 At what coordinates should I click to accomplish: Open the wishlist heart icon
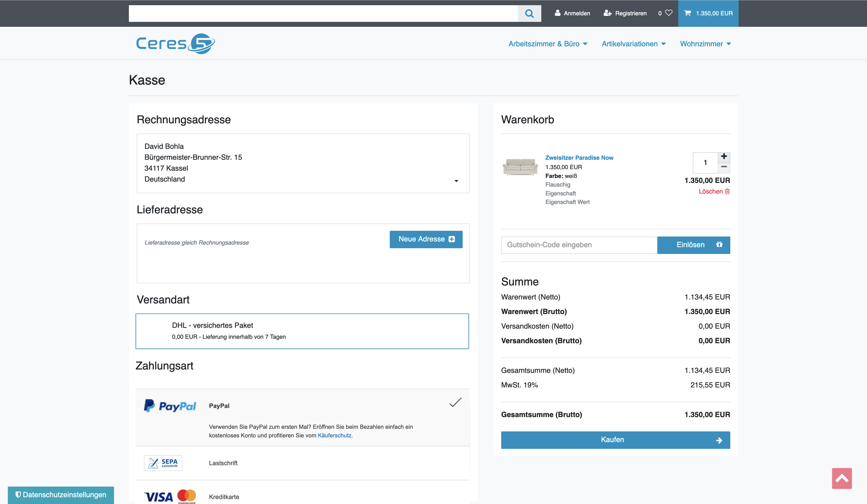click(x=669, y=13)
